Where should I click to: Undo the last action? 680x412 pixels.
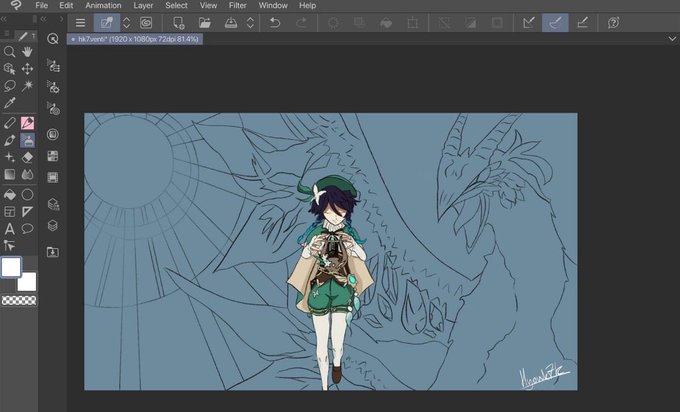tap(275, 23)
